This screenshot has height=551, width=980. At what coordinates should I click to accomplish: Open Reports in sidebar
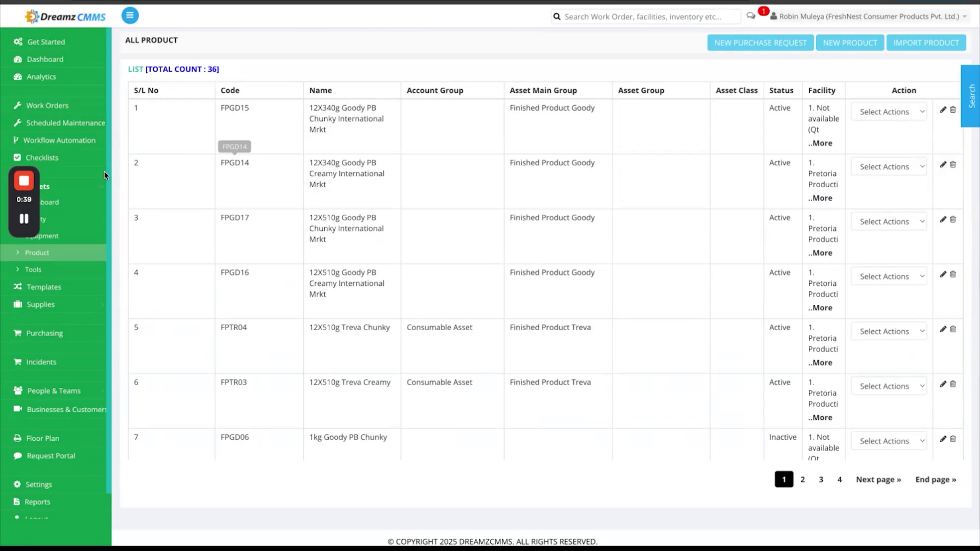tap(37, 502)
